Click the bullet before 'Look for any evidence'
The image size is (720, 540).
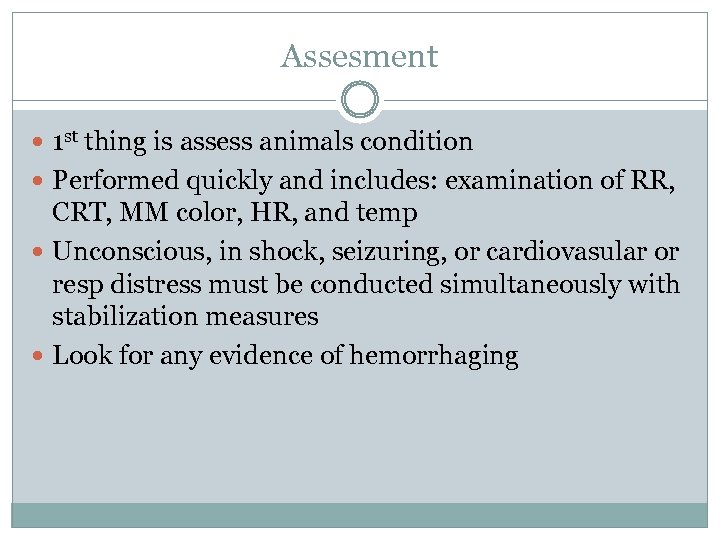pos(40,356)
